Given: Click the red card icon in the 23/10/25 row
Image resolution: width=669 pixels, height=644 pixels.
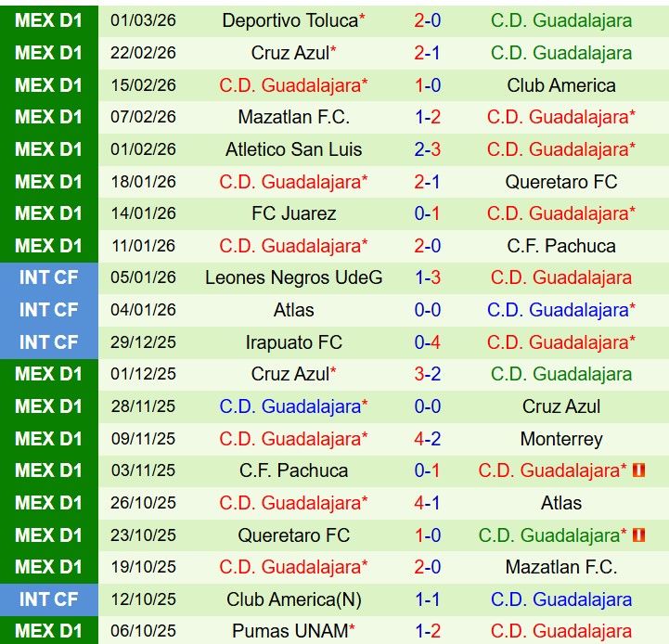Looking at the screenshot, I should pos(638,535).
